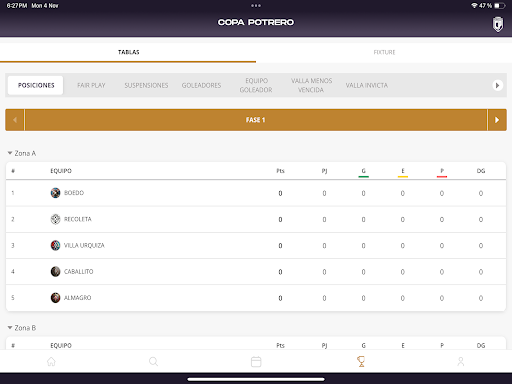512x384 pixels.
Task: Select the Suspensiones filter
Action: [146, 85]
